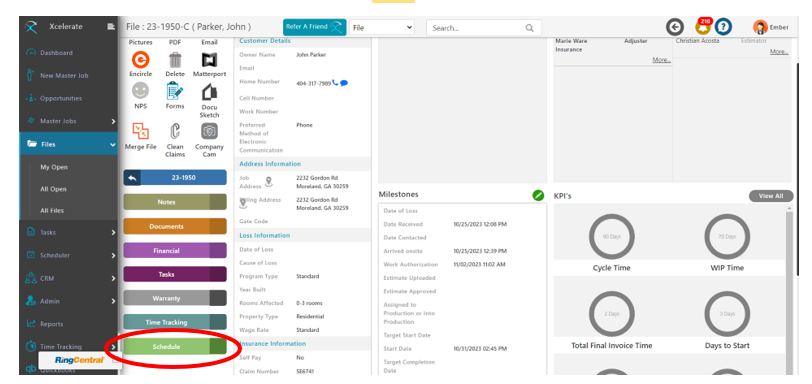The image size is (812, 384).
Task: Open the teal Time Tracking section button
Action: click(175, 322)
